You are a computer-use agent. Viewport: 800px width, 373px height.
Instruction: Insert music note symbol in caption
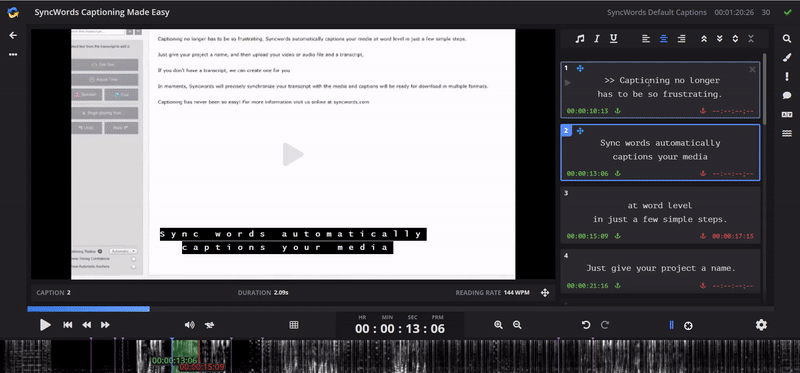tap(580, 39)
